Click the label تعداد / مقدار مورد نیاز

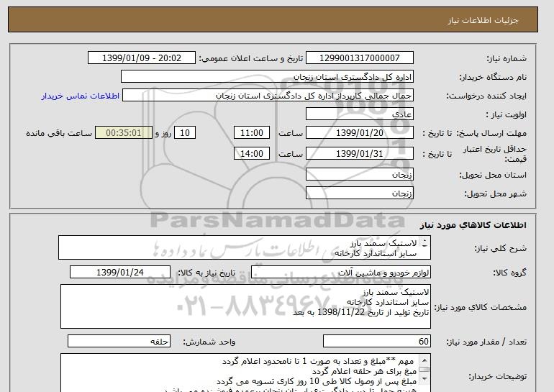486,342
